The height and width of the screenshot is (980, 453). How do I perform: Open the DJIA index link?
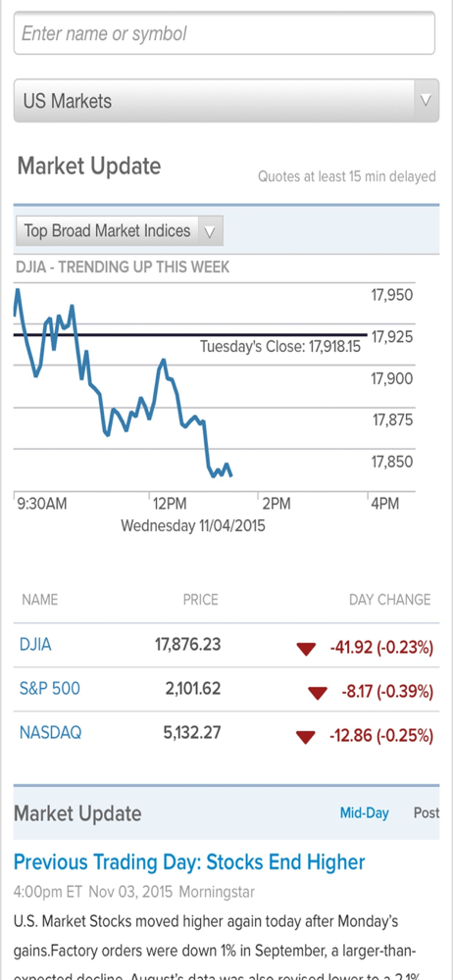tap(35, 645)
